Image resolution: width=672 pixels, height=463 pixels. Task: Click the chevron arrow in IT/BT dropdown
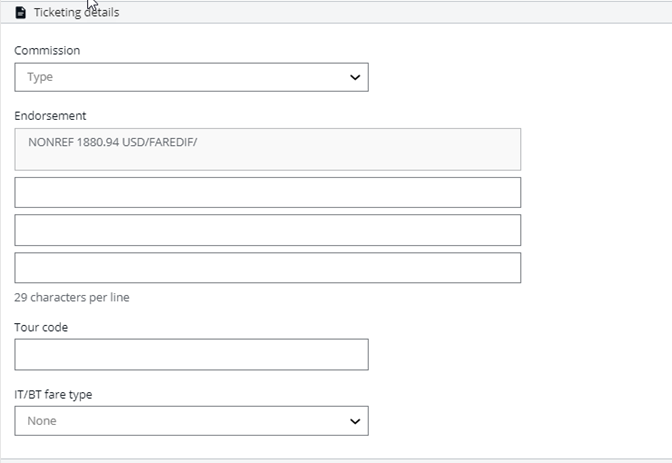point(355,421)
